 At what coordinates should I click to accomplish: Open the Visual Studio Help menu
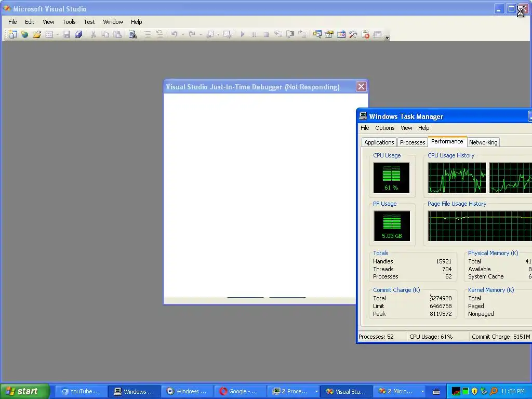click(137, 22)
